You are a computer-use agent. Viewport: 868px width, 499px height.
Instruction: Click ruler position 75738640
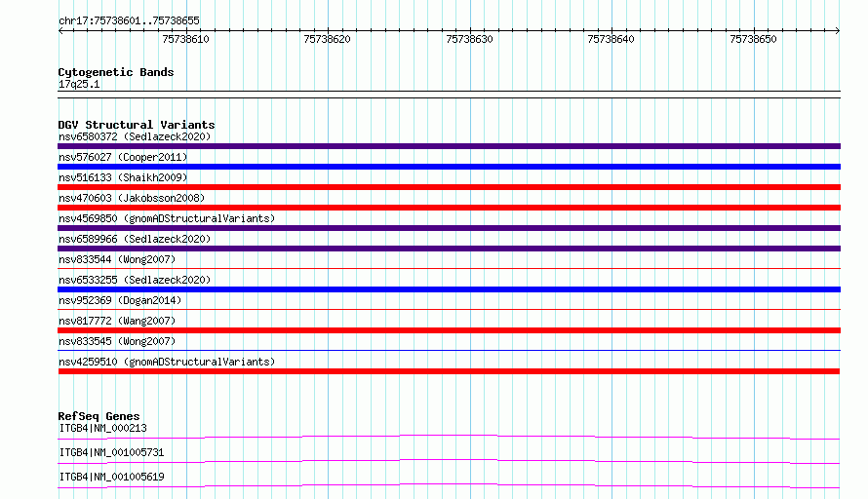coord(612,39)
